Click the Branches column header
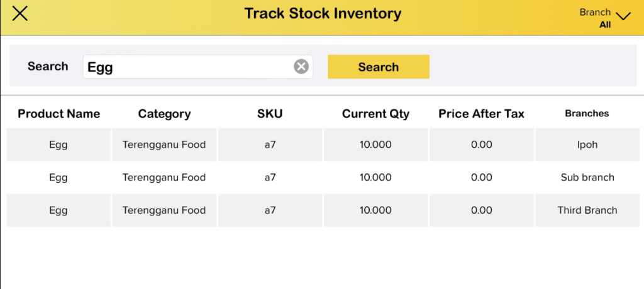Image resolution: width=644 pixels, height=289 pixels. 587,114
